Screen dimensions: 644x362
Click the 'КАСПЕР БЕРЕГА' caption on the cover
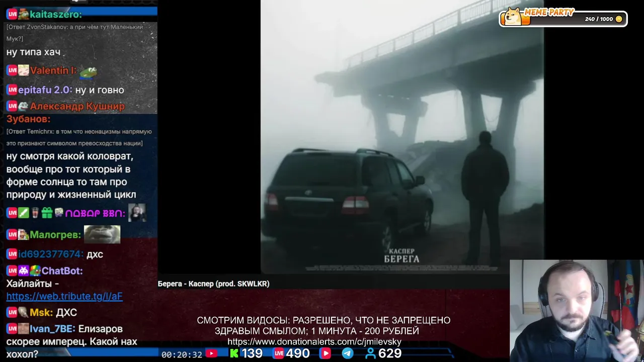coord(401,255)
